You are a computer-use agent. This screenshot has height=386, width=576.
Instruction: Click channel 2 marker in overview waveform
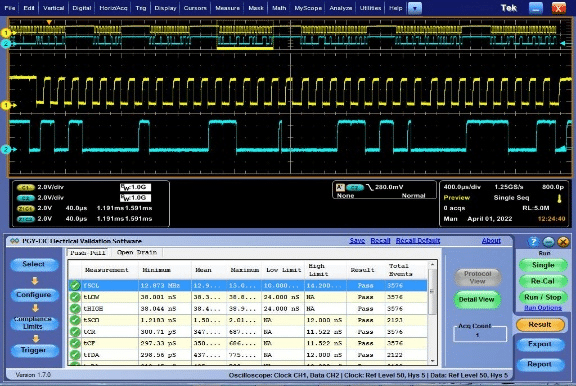(6, 44)
